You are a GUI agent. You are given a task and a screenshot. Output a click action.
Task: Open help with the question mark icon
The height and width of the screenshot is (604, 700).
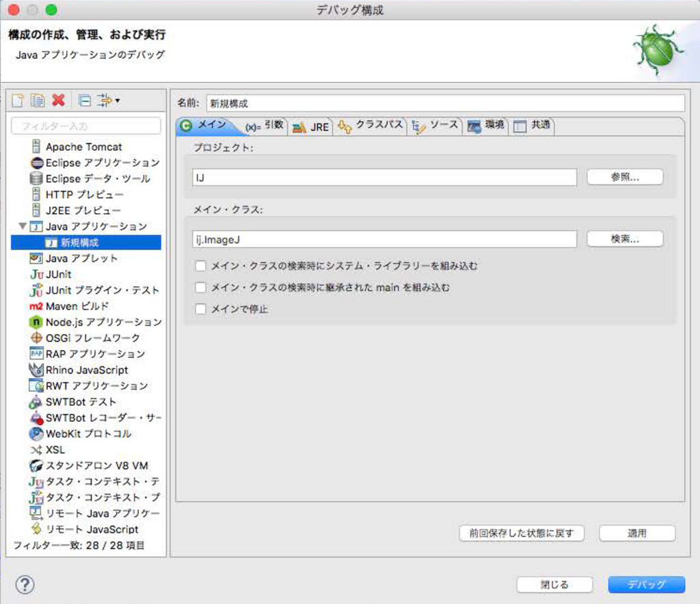point(25,584)
